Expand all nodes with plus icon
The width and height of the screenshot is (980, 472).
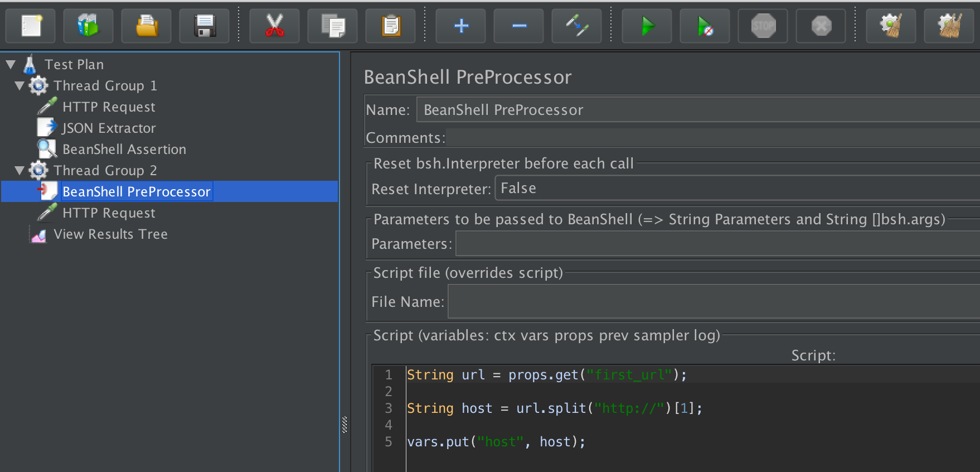[x=460, y=26]
